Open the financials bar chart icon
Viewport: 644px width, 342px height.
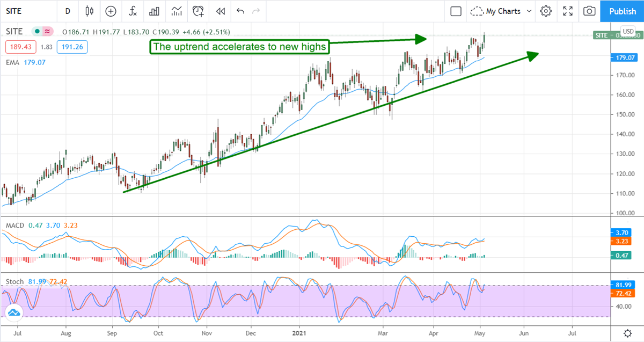coord(154,11)
